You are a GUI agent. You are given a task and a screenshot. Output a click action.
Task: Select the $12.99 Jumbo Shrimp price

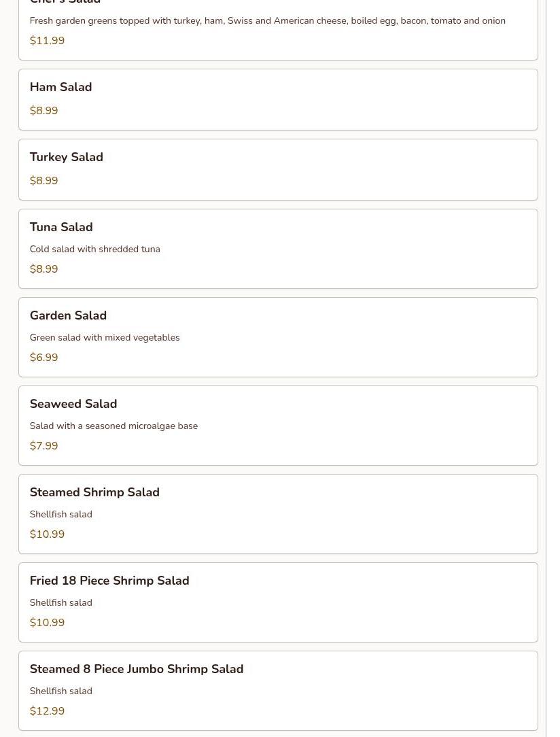(x=47, y=711)
